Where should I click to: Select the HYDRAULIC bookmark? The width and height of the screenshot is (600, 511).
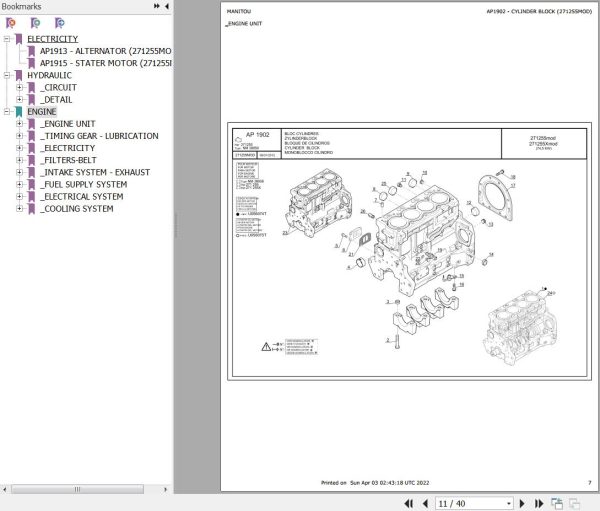[x=49, y=75]
